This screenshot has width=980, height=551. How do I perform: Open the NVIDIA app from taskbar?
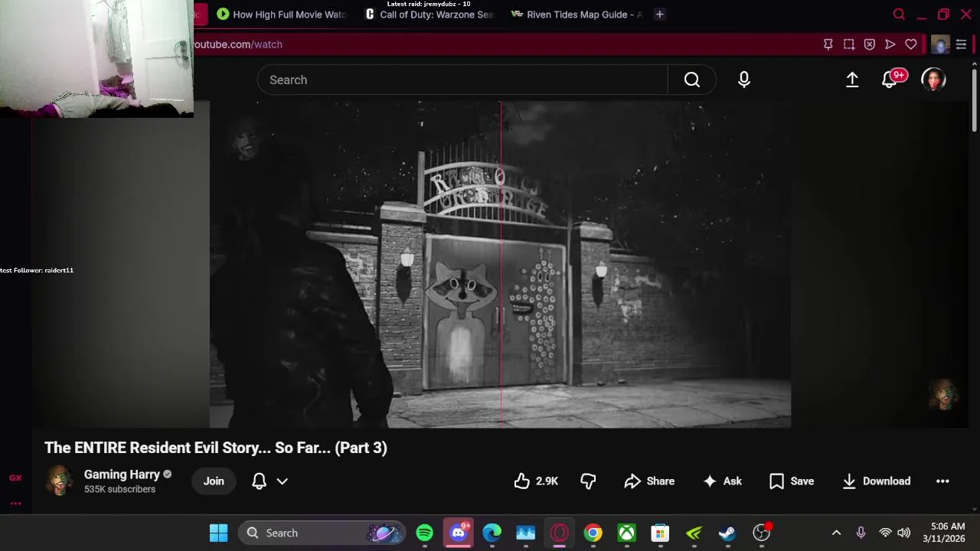694,533
